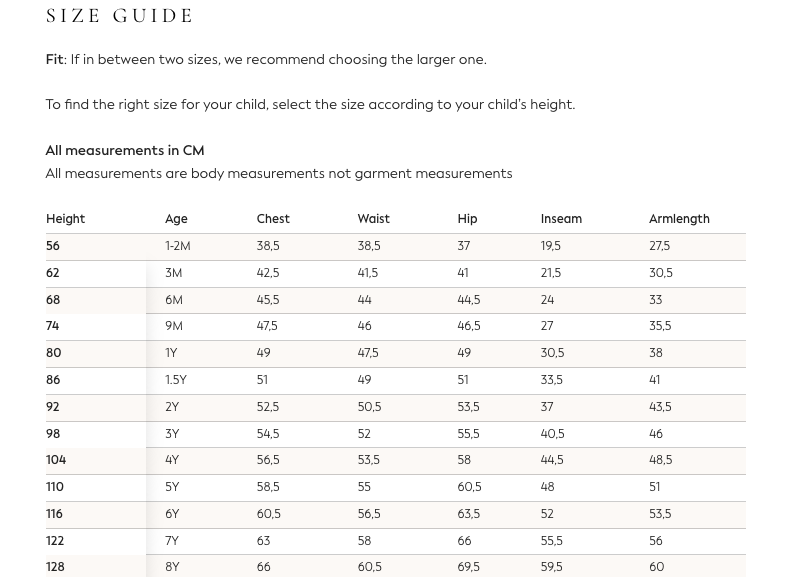794x577 pixels.
Task: Click the Age column header
Action: click(x=176, y=219)
